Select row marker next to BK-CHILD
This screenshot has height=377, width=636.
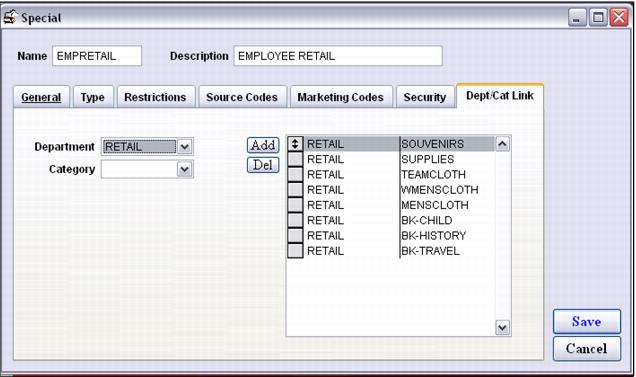click(x=295, y=220)
